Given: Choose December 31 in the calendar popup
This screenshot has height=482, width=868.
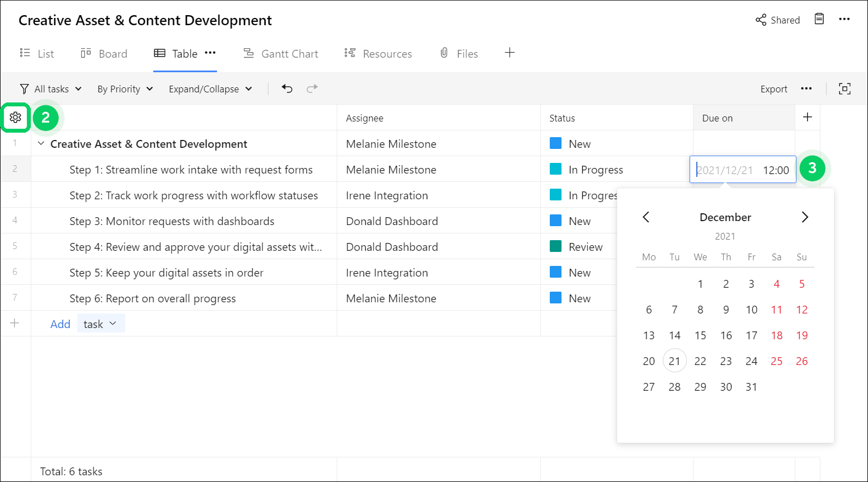Looking at the screenshot, I should [751, 386].
